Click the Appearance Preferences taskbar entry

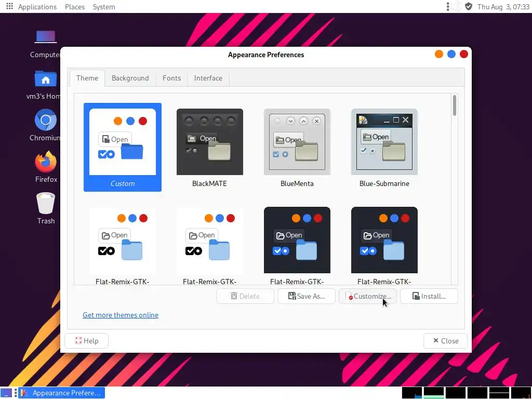(61, 393)
